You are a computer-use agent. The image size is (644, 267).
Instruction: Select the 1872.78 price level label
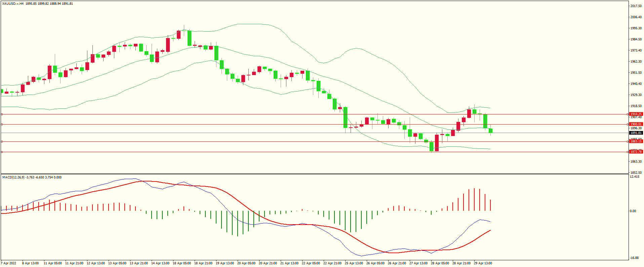(636, 152)
